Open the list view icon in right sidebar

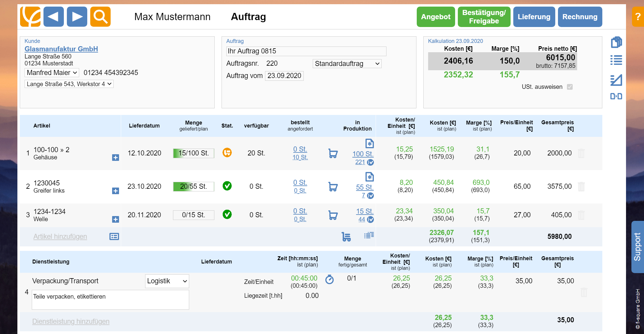[616, 60]
